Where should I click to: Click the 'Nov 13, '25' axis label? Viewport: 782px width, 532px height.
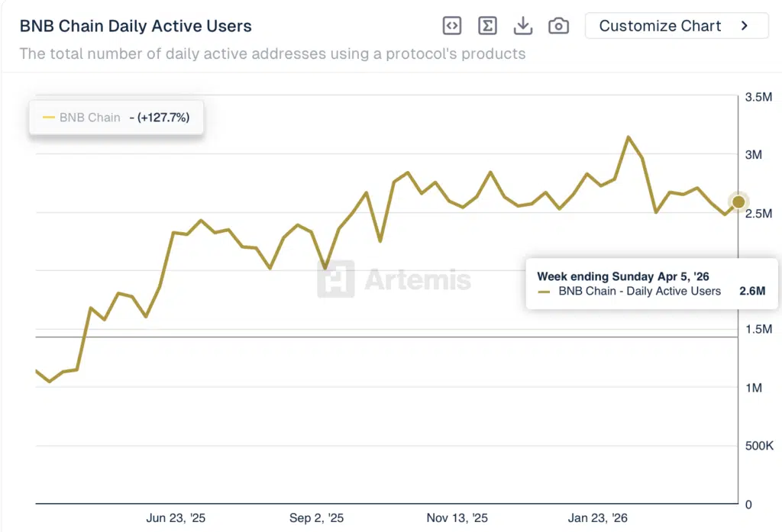click(x=457, y=518)
